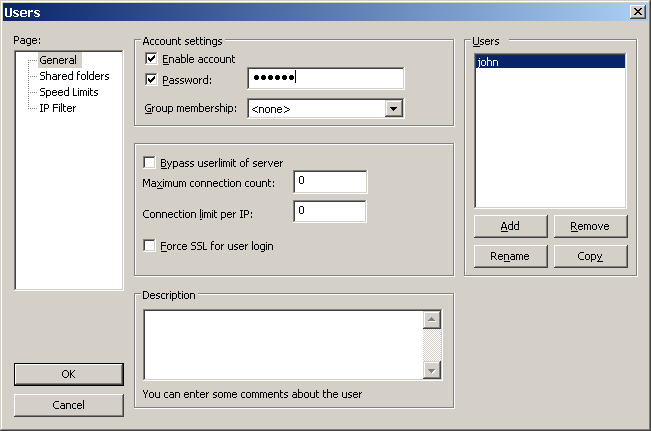Click the Connection limit per IP field
The image size is (651, 431).
tap(330, 212)
